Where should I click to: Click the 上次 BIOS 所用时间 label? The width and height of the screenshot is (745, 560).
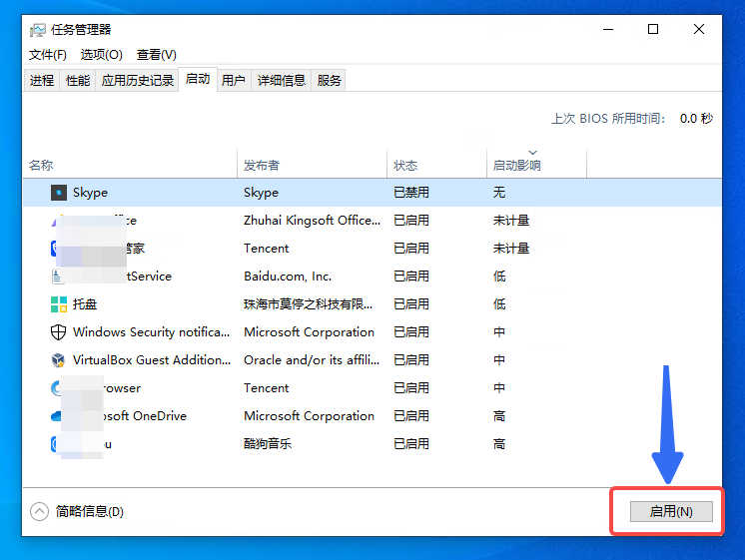click(x=608, y=118)
